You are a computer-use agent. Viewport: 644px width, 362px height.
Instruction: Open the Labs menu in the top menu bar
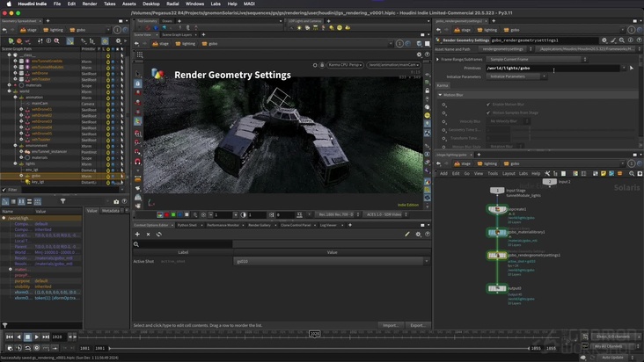pyautogui.click(x=216, y=4)
